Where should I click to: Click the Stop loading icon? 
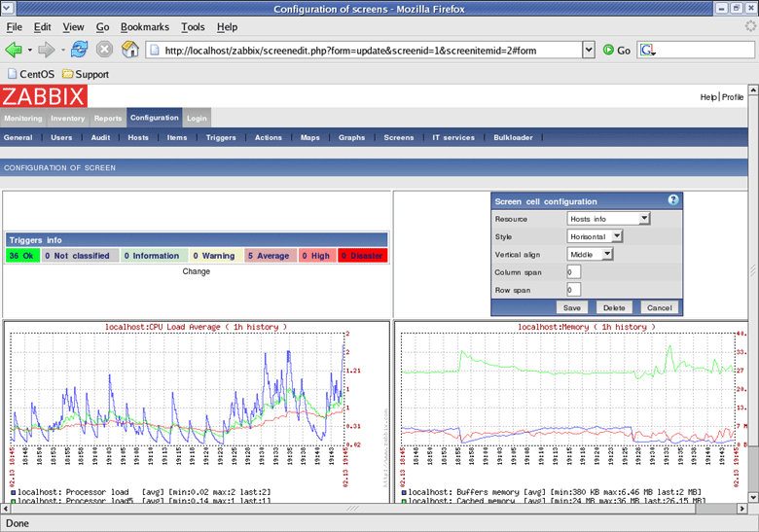pos(104,50)
